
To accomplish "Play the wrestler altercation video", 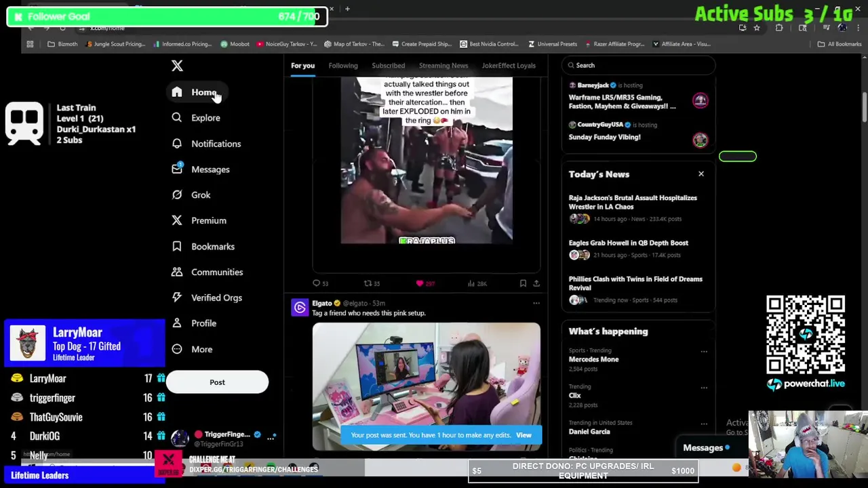I will point(427,160).
